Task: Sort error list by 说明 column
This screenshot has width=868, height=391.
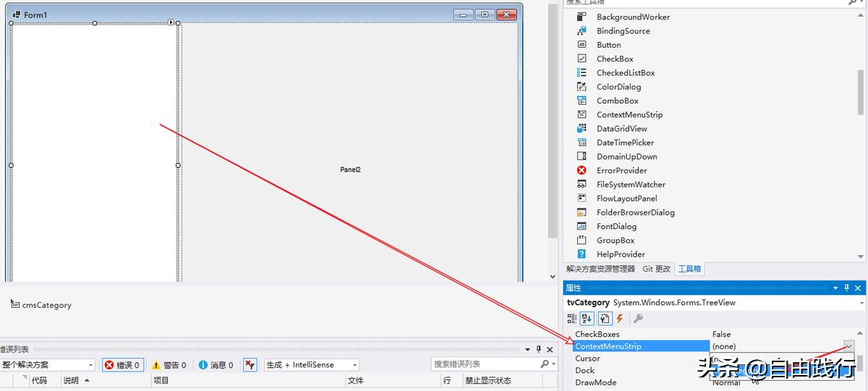Action: [105, 380]
